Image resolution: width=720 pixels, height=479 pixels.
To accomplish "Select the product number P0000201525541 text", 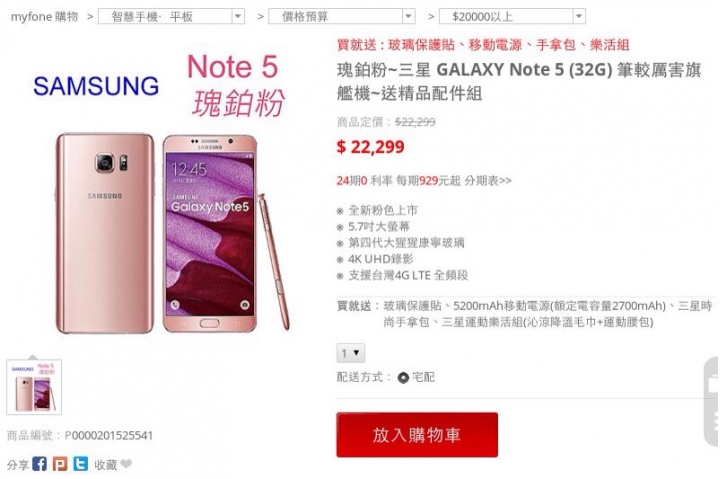I will click(109, 435).
